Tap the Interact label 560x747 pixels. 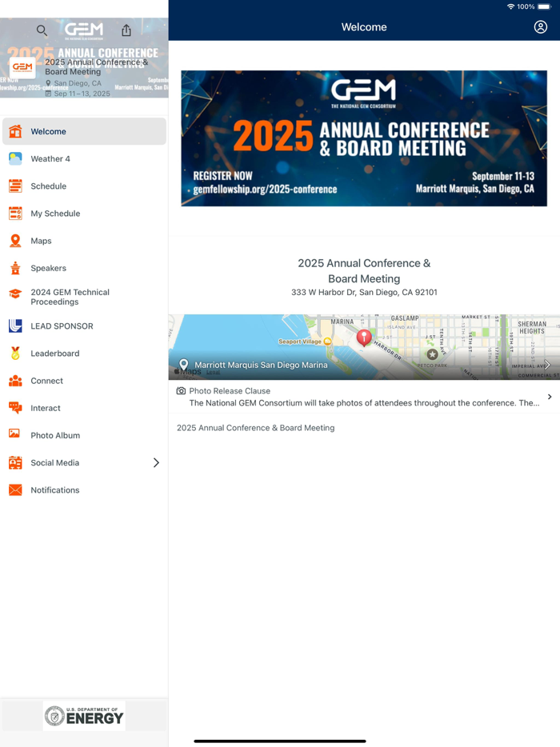coord(46,408)
